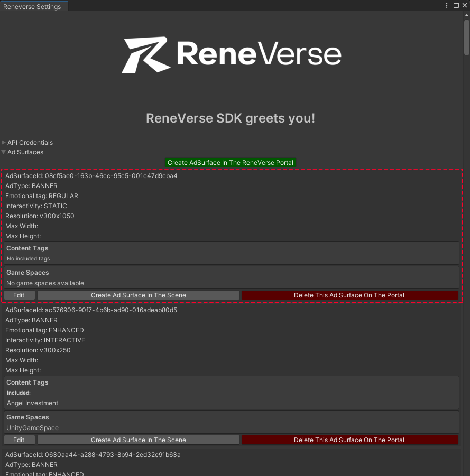Image resolution: width=470 pixels, height=476 pixels.
Task: Delete the REGULAR banner ad surface on portal
Action: click(x=349, y=295)
